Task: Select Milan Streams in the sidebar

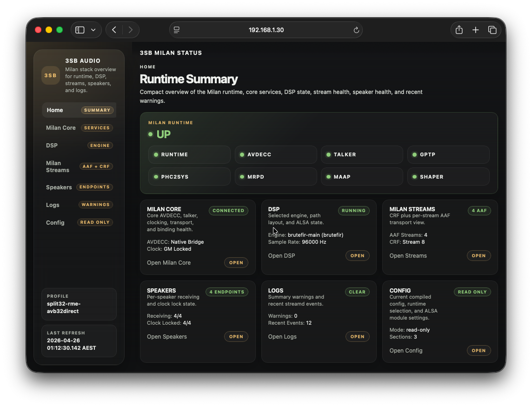Action: click(x=58, y=166)
